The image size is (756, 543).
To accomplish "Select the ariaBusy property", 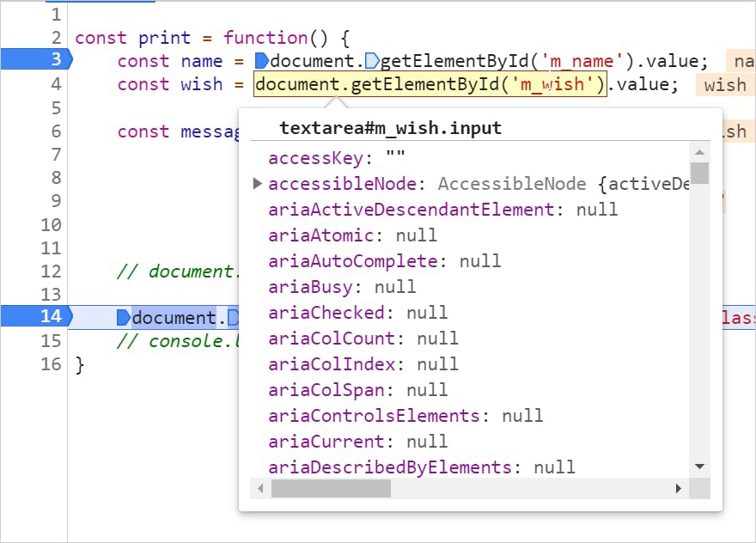I will 342,287.
